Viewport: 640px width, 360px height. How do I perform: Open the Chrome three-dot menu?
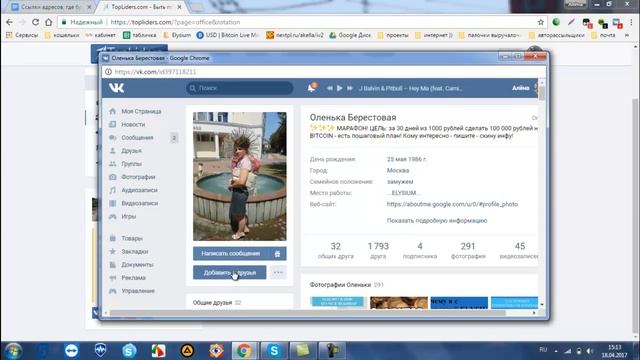click(632, 22)
